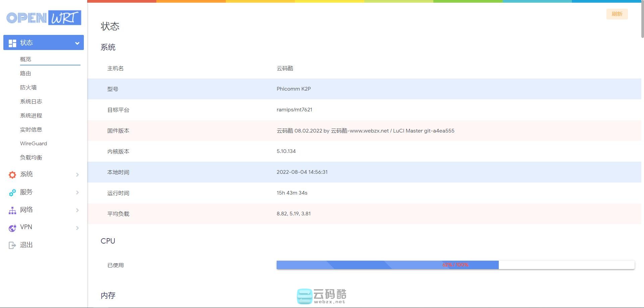This screenshot has width=644, height=308.
Task: Go to 系统日志 system log
Action: click(31, 101)
